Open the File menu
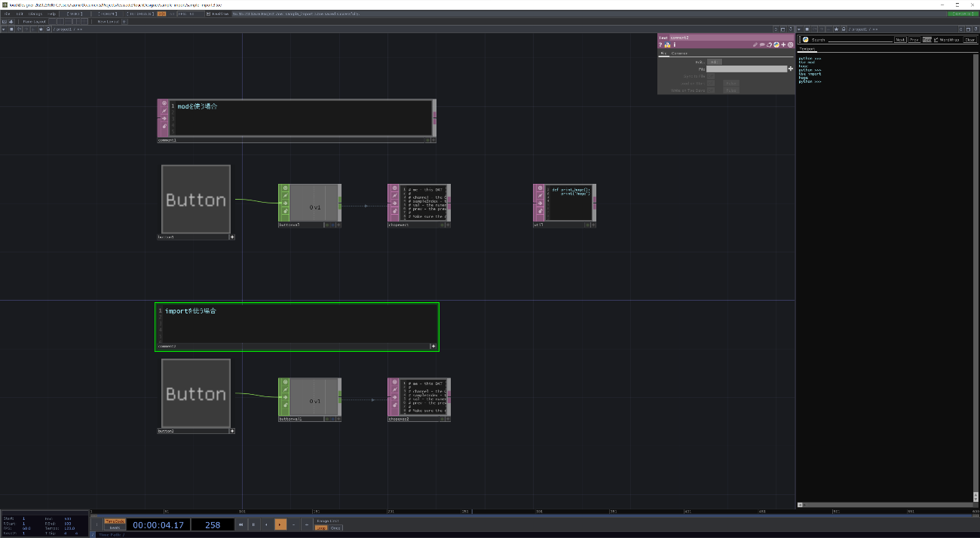This screenshot has height=538, width=980. (x=7, y=14)
